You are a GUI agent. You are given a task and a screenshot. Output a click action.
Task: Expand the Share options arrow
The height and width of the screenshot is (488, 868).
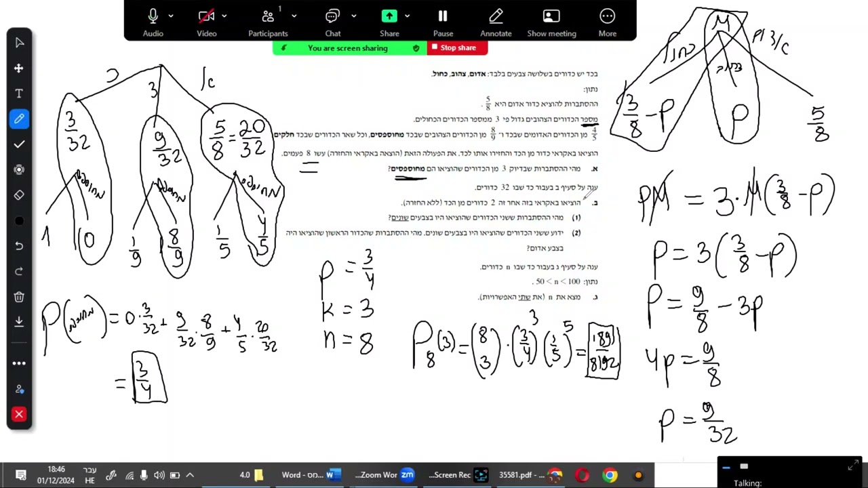click(407, 16)
